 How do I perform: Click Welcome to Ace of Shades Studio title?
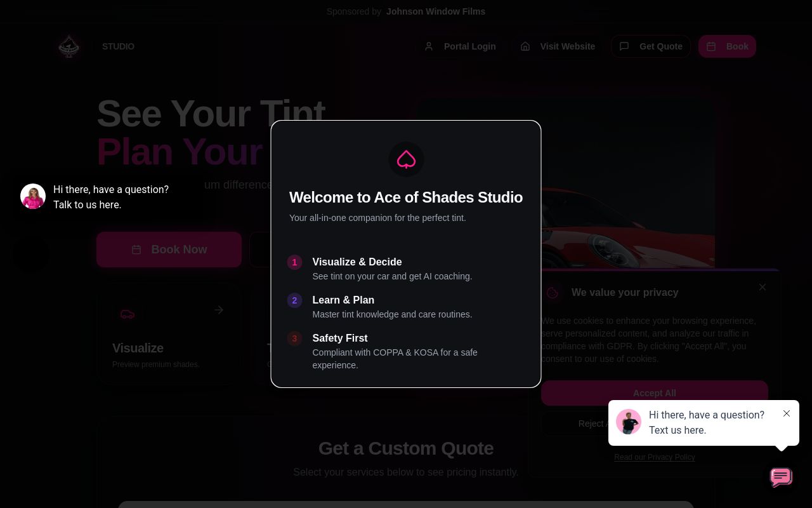coord(406,197)
